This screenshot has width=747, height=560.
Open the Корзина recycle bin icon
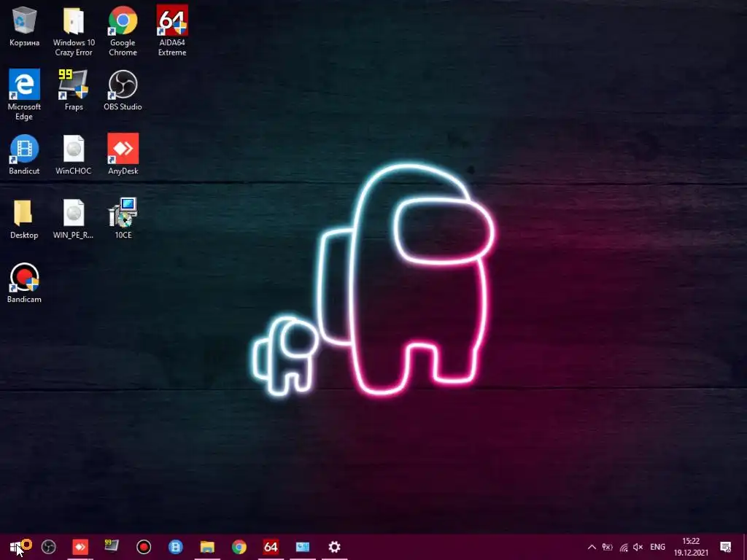[24, 27]
